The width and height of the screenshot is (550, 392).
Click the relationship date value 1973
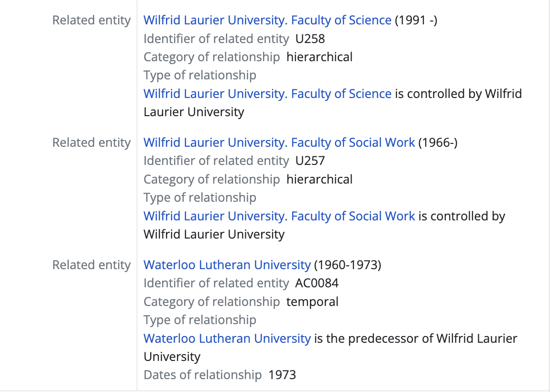point(282,375)
